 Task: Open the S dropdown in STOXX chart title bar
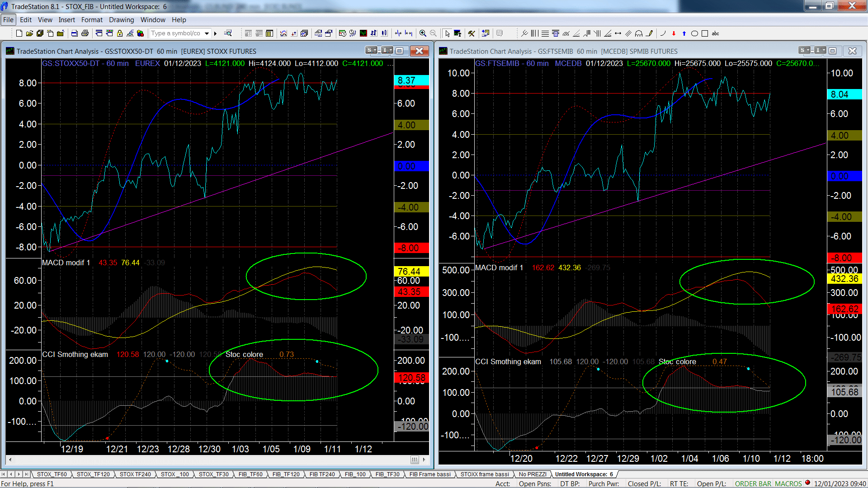[372, 50]
